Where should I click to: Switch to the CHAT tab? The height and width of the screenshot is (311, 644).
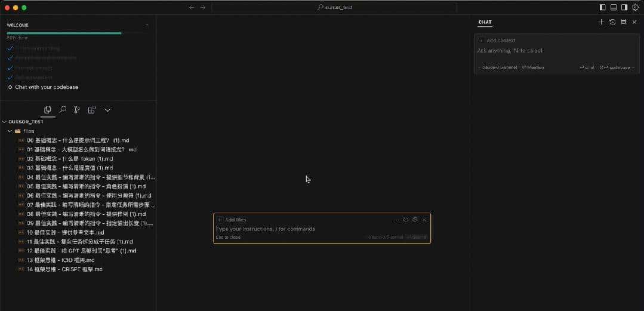click(485, 22)
